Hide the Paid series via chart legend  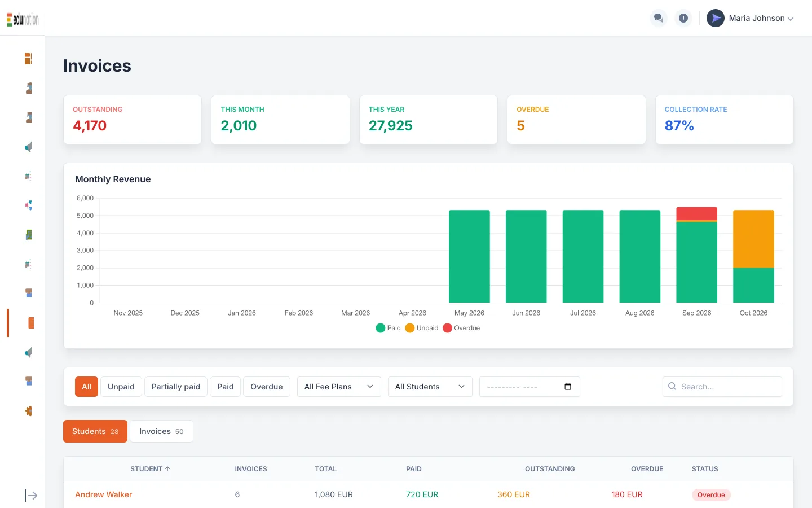pyautogui.click(x=389, y=328)
